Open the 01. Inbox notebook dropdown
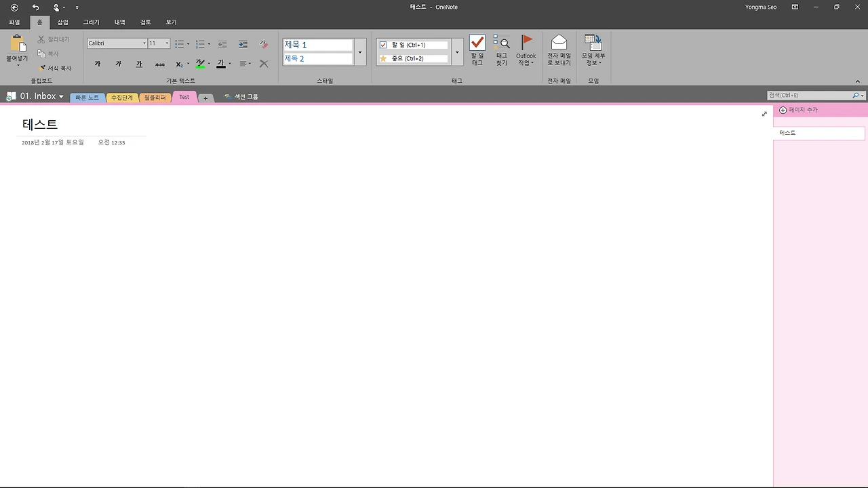The height and width of the screenshot is (488, 868). tap(42, 96)
